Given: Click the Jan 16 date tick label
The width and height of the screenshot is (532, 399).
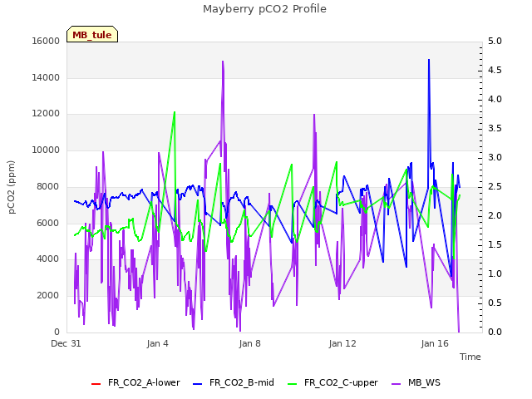Looking at the screenshot, I should [x=435, y=343].
